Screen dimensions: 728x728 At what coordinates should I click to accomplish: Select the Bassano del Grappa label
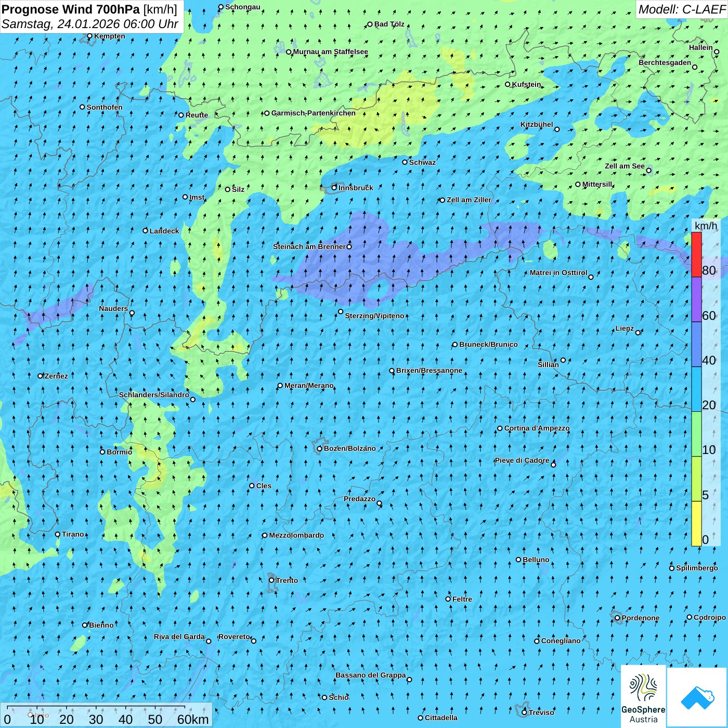tap(371, 675)
